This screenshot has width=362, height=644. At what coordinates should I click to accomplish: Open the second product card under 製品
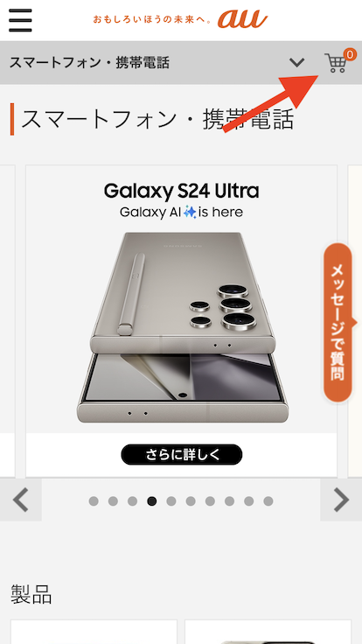(x=268, y=632)
